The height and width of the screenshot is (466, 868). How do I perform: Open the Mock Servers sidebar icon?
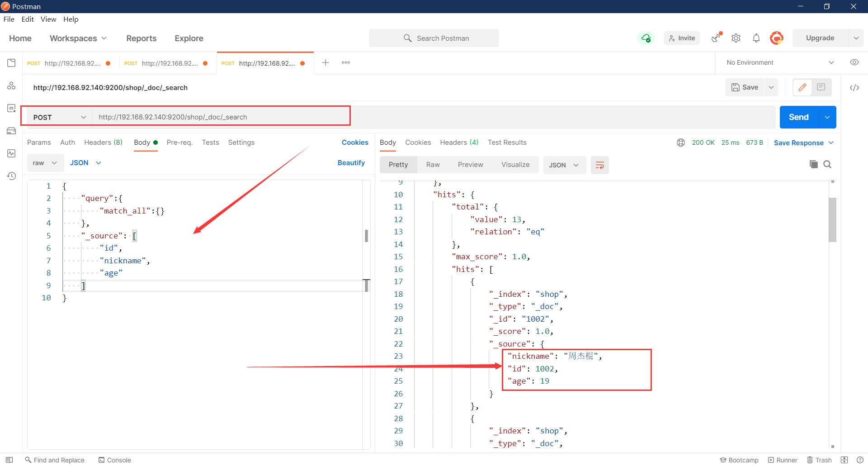(x=11, y=131)
